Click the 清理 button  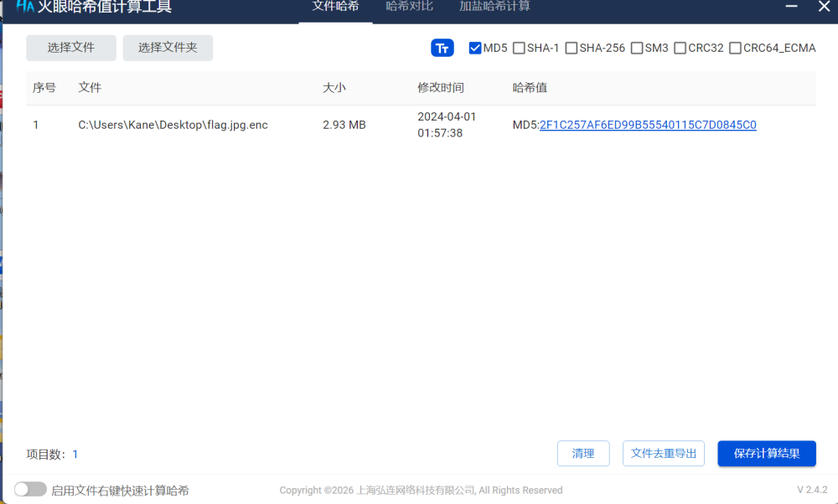(x=583, y=453)
